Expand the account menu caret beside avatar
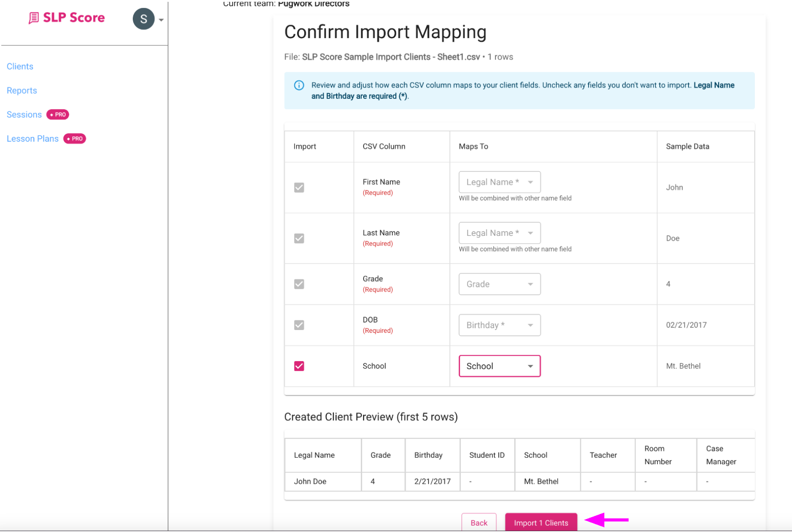792x532 pixels. [x=160, y=19]
